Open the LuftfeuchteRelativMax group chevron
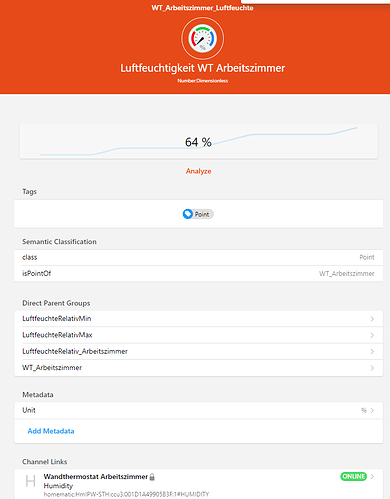The height and width of the screenshot is (499, 390). 372,335
